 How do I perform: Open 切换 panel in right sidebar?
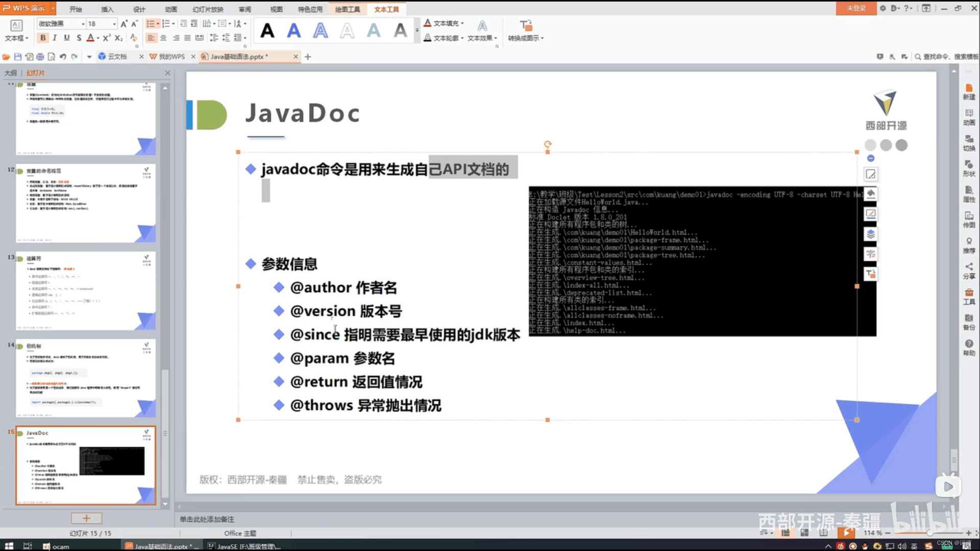969,143
